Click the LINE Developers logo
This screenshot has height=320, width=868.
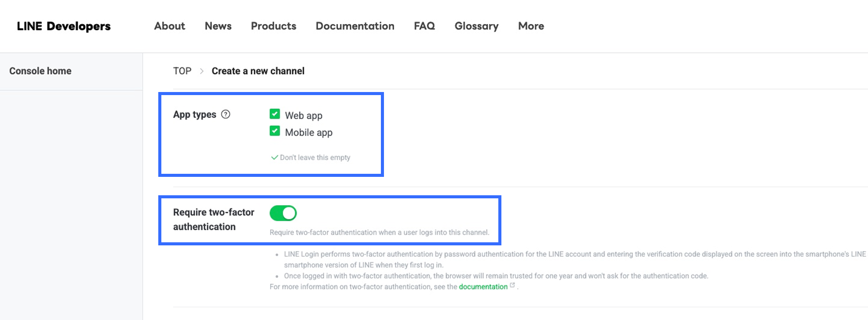click(x=64, y=26)
